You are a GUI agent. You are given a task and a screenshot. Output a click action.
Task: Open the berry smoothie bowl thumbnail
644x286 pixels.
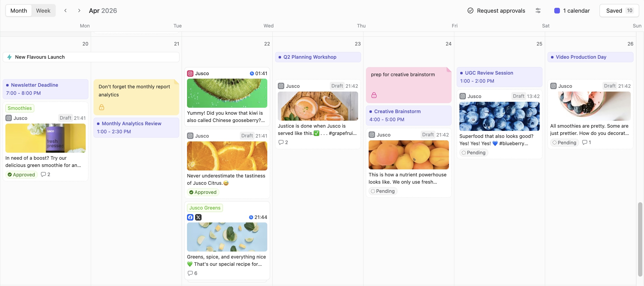(590, 106)
